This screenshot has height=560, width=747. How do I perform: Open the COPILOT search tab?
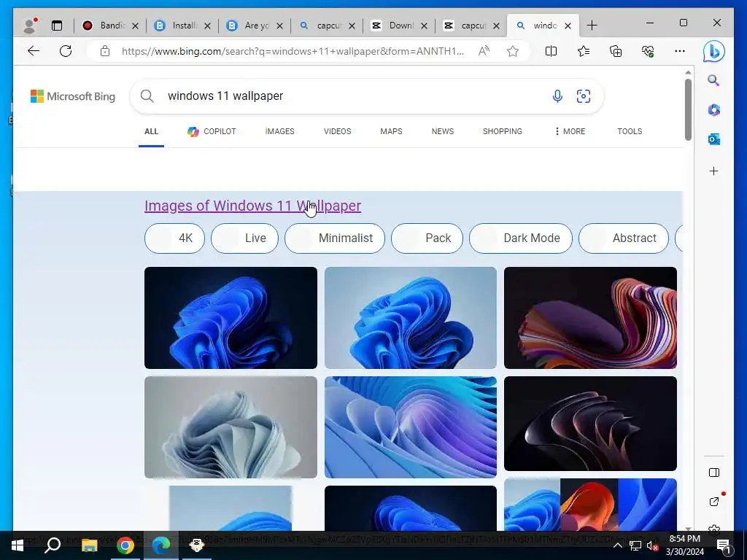212,131
